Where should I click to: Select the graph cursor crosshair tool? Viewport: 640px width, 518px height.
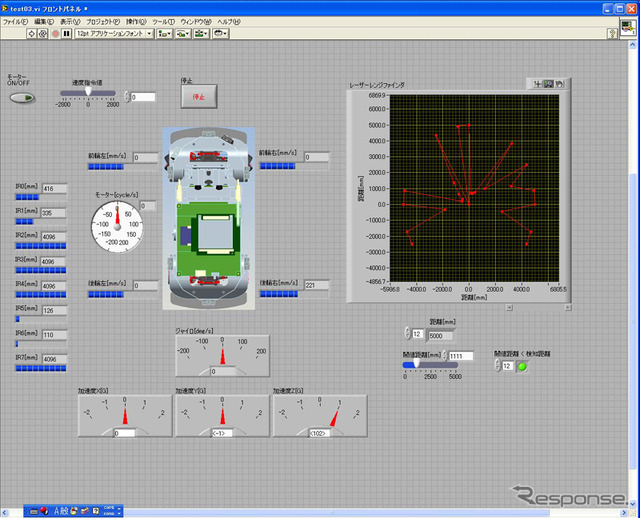point(538,84)
